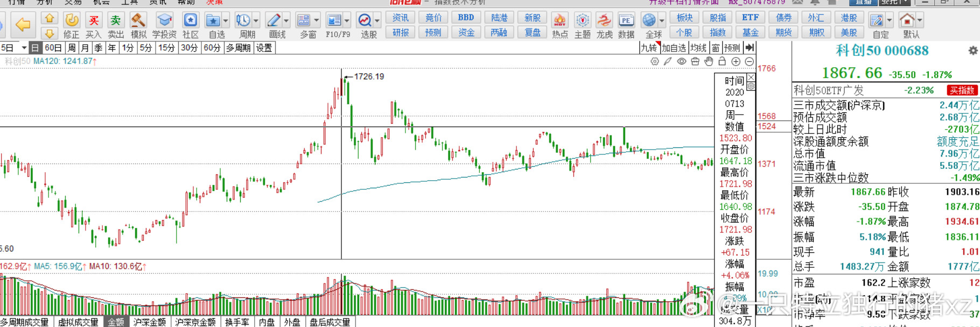
Task: Click the red 买指数 tag
Action: click(x=962, y=90)
